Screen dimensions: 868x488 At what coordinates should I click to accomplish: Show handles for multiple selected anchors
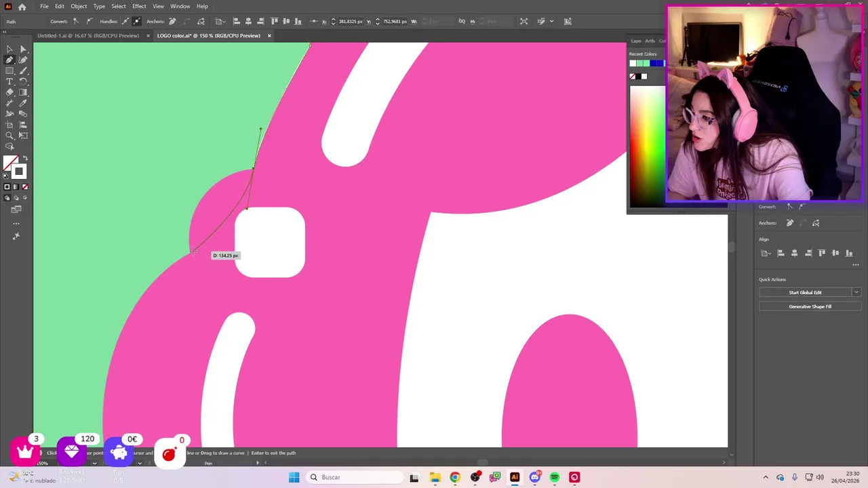click(124, 21)
